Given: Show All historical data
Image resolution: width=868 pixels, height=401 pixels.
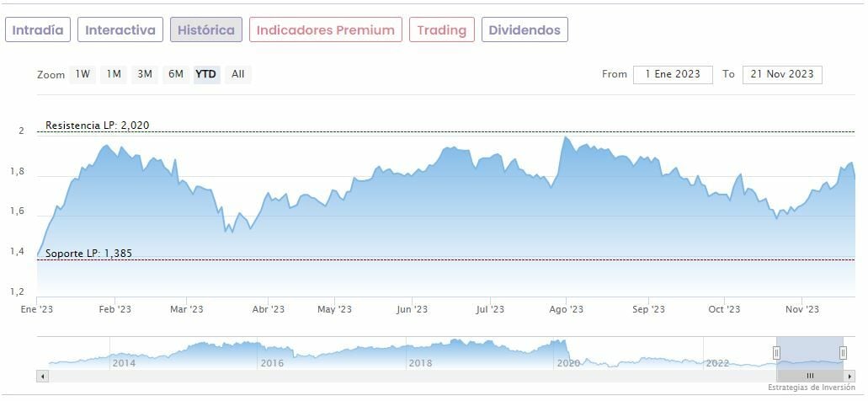Looking at the screenshot, I should pos(238,74).
